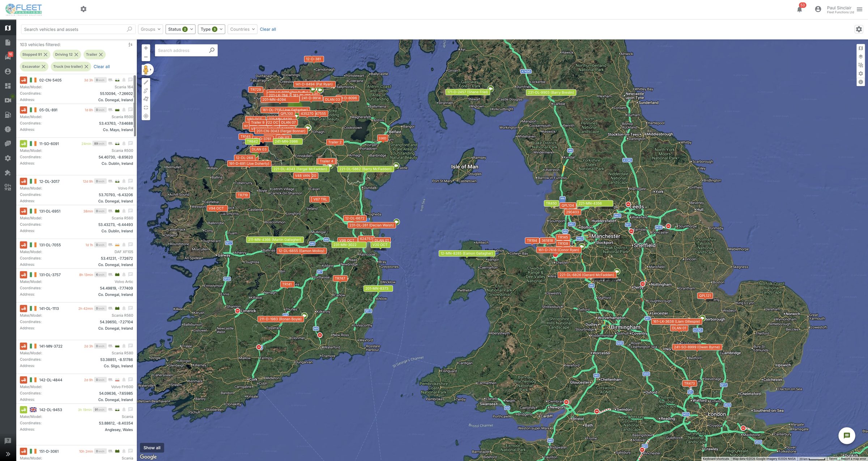Open the video camera section in sidebar

click(8, 100)
